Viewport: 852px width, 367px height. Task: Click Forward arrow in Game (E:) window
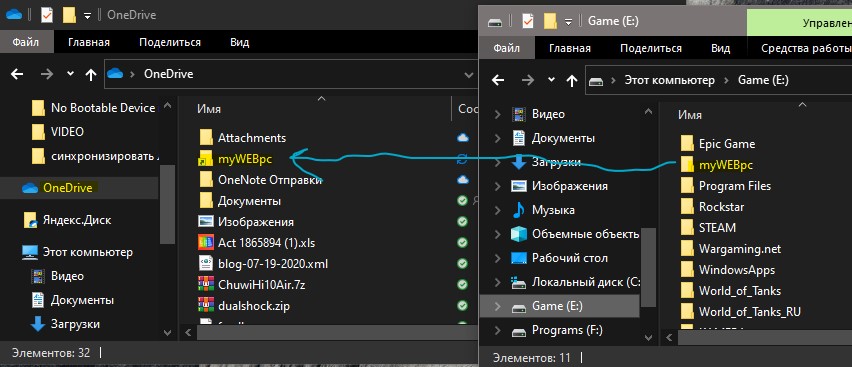[528, 80]
